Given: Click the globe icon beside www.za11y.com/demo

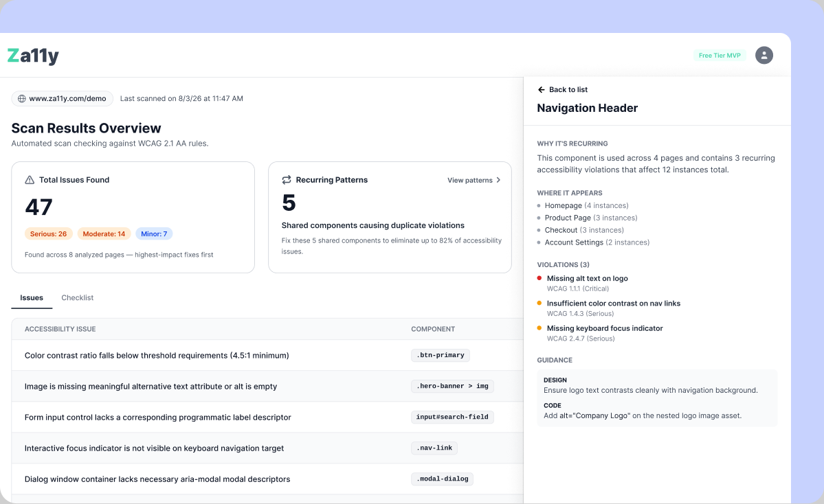Looking at the screenshot, I should (22, 99).
